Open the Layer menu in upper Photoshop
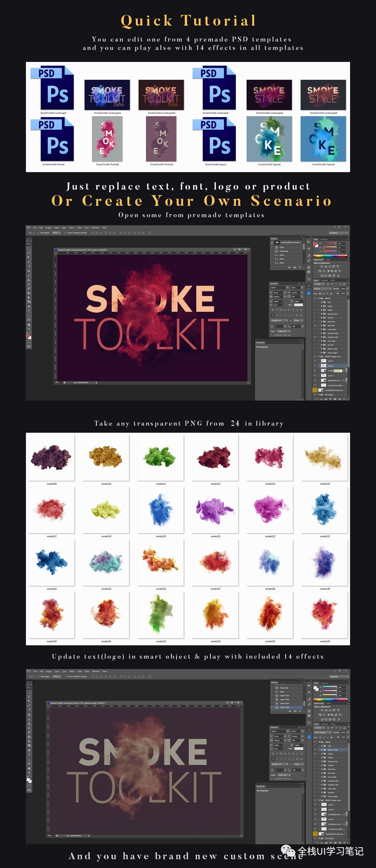This screenshot has height=868, width=376. click(x=56, y=228)
